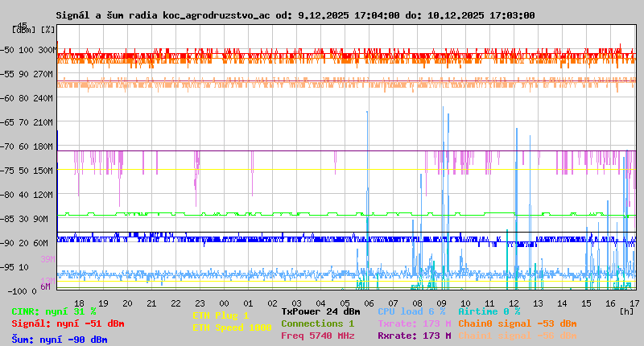Screen dimensions: 644x346
Task: Click the 'Connections 1' legend label
Action: (317, 323)
